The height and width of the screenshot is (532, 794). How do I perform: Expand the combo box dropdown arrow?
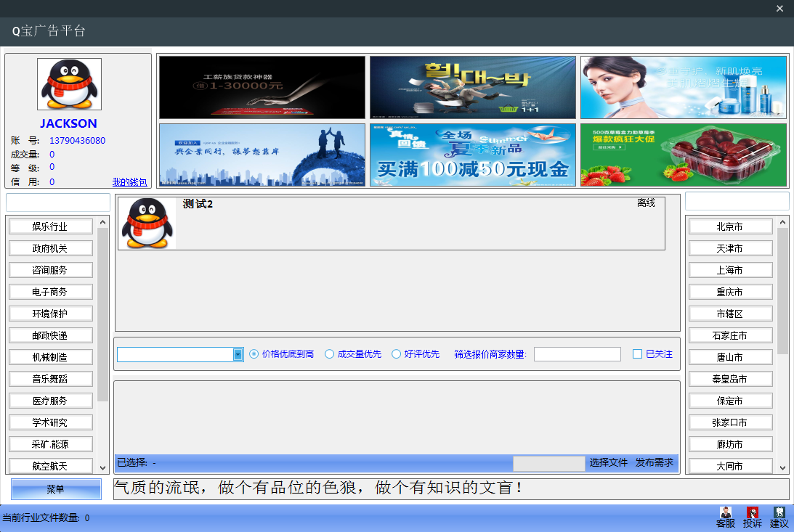click(x=238, y=354)
